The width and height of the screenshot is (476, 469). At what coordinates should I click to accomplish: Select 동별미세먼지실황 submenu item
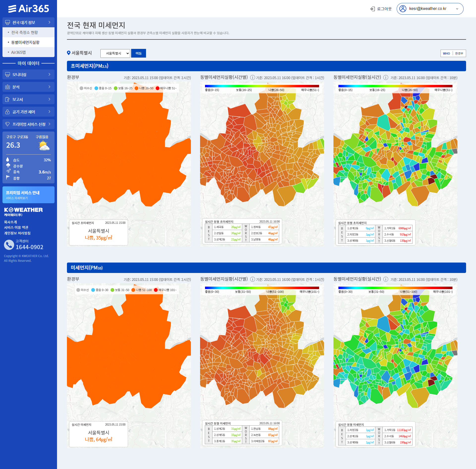[x=29, y=42]
